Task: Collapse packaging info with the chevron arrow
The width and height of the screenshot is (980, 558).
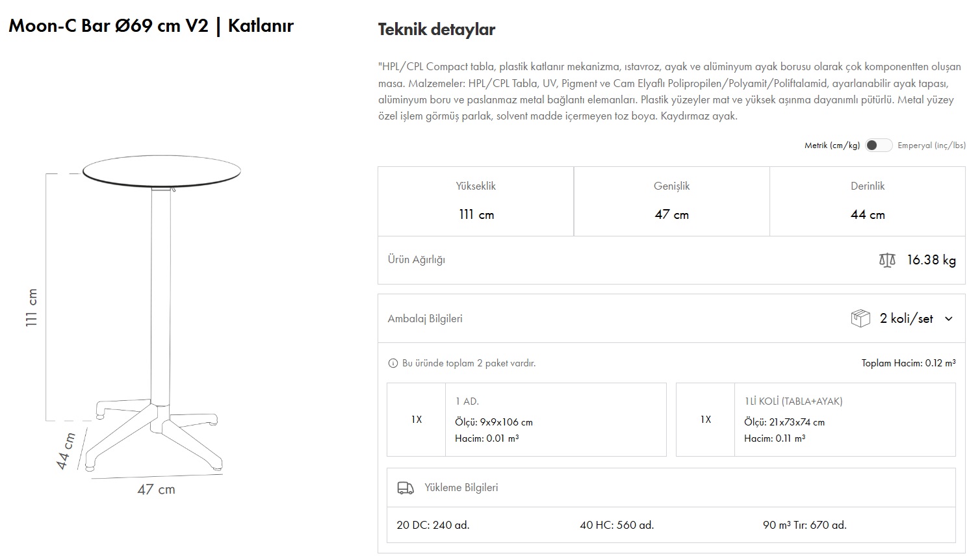Action: tap(949, 319)
